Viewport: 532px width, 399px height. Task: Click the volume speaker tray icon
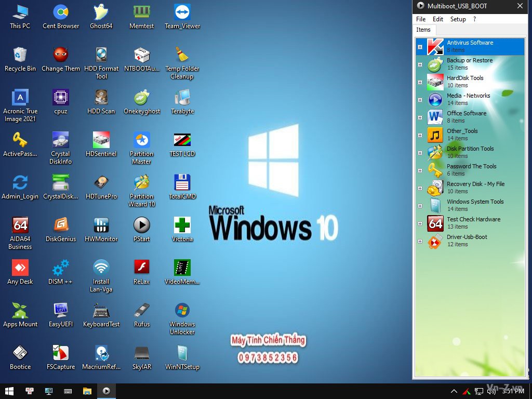[x=491, y=392]
